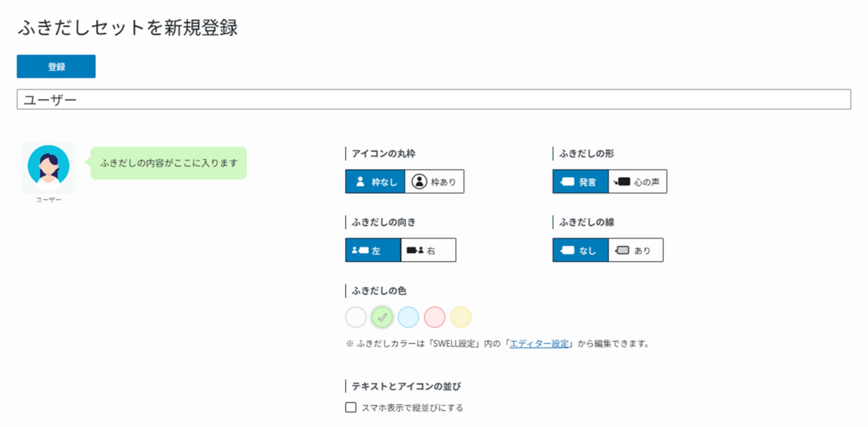Select the 枠なし icon frame option
The height and width of the screenshot is (427, 868).
tap(375, 182)
